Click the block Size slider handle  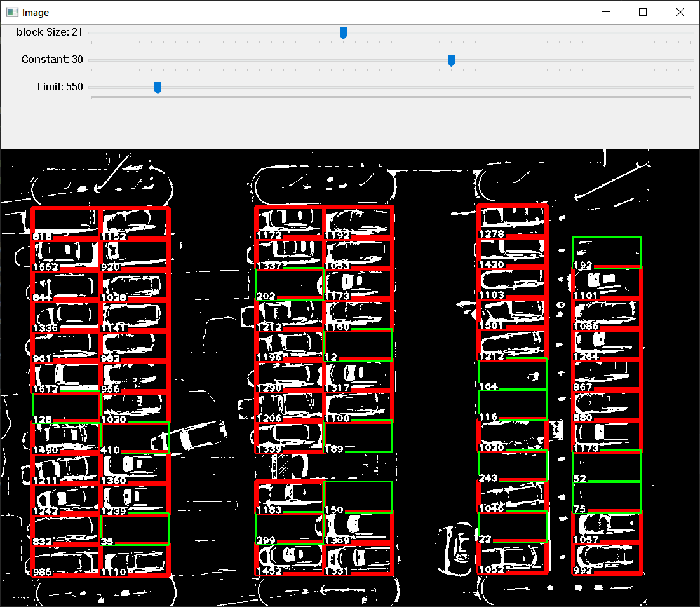[x=343, y=32]
